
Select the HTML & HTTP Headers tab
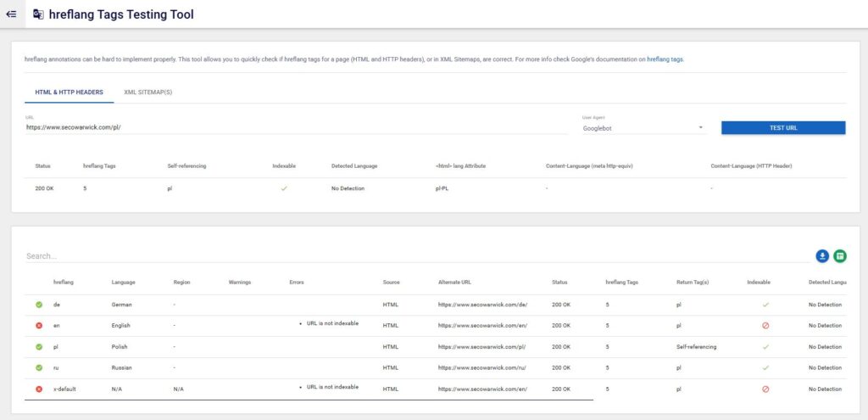(69, 92)
